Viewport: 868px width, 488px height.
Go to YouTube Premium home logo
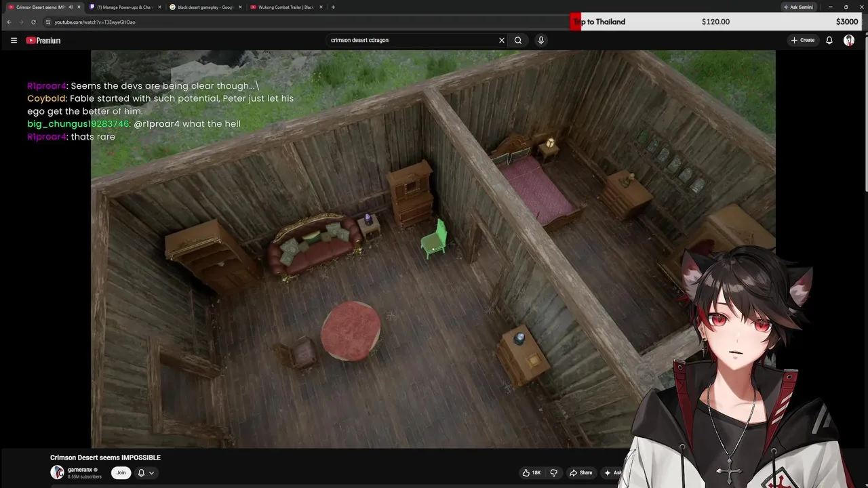click(43, 41)
